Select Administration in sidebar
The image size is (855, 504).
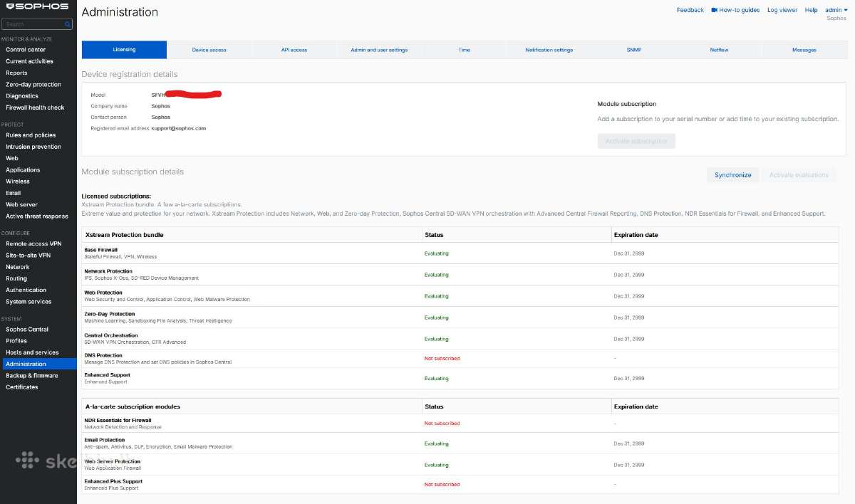38,364
